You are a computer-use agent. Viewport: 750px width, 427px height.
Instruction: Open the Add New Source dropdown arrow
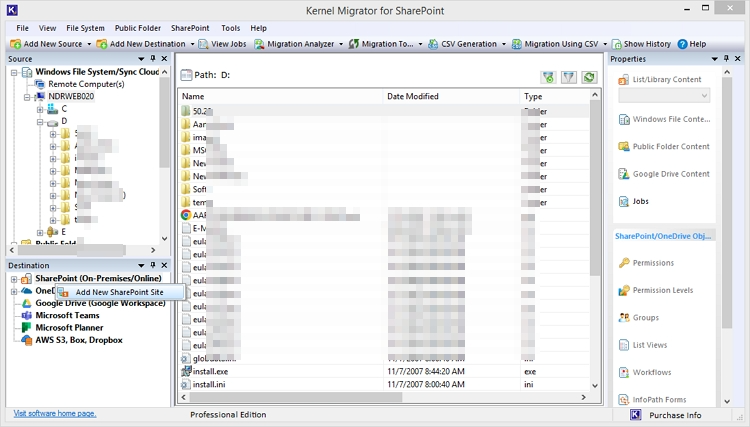pyautogui.click(x=89, y=44)
